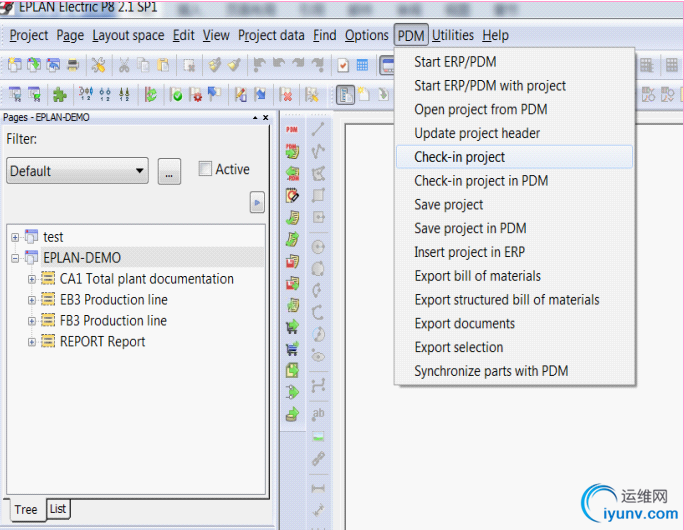The height and width of the screenshot is (530, 684).
Task: Choose Insert project in ERP
Action: (514, 252)
